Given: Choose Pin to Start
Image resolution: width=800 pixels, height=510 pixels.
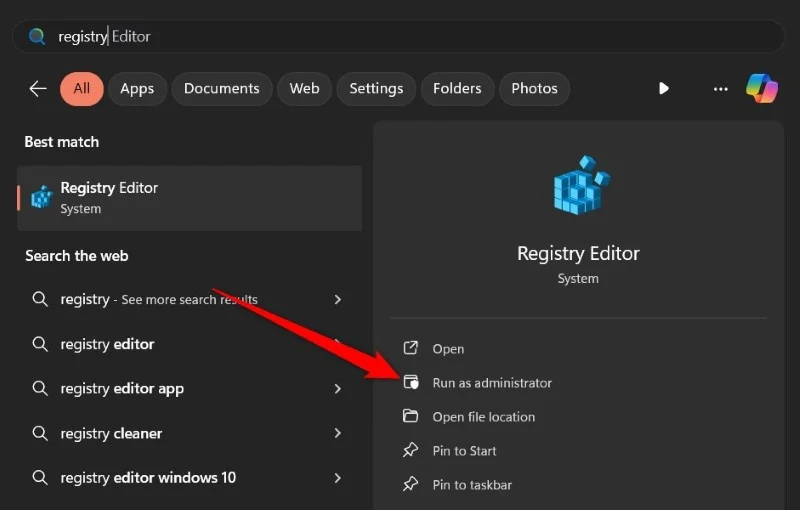Looking at the screenshot, I should (x=578, y=451).
